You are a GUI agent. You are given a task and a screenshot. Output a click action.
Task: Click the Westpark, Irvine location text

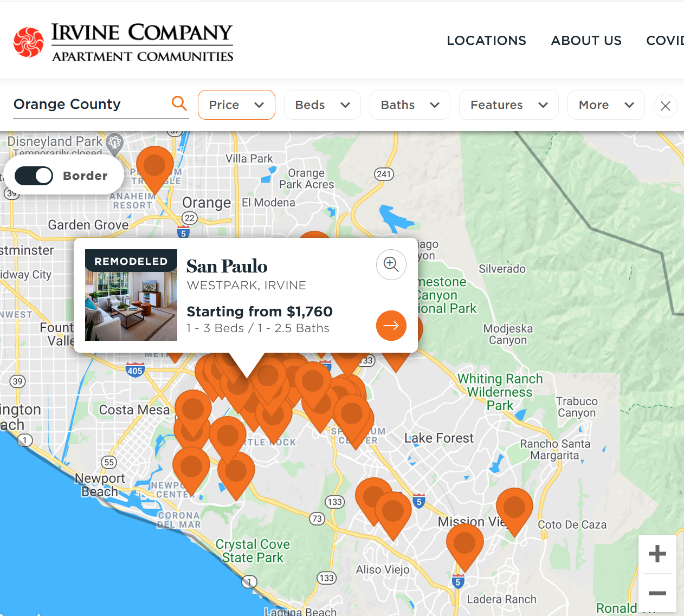tap(247, 286)
